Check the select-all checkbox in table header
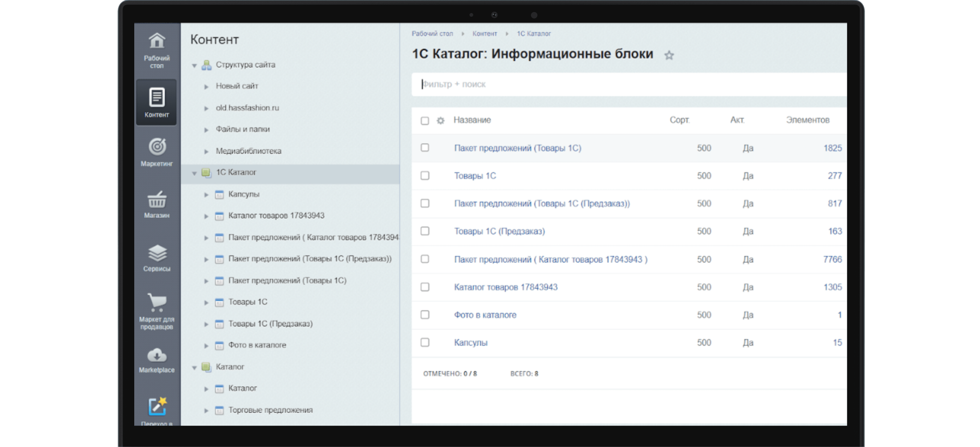Viewport: 980px width, 447px height. (425, 121)
